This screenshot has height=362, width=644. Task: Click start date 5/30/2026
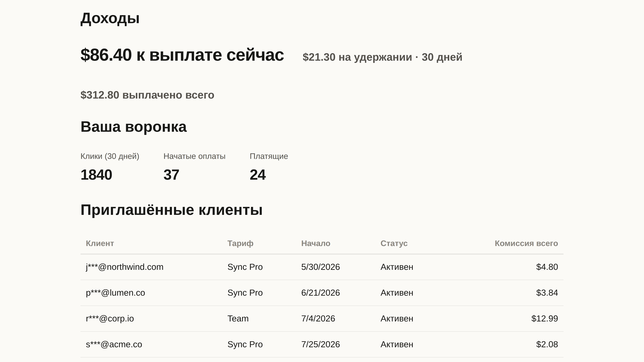[320, 267]
